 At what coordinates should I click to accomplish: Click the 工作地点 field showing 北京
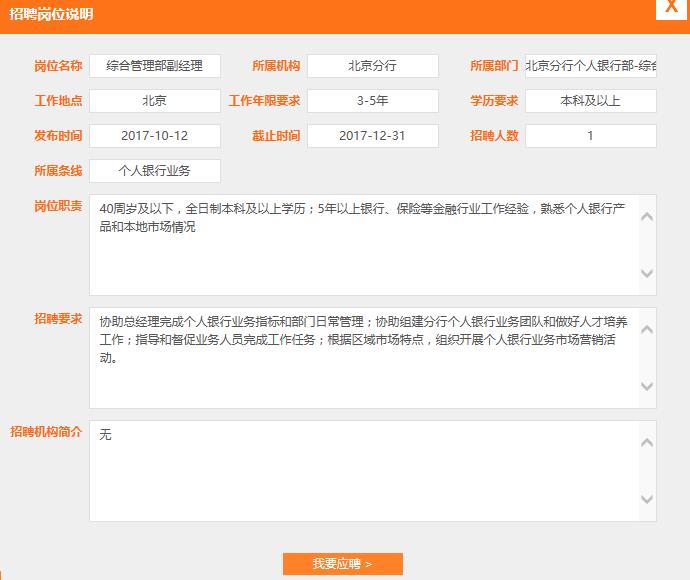(x=154, y=101)
